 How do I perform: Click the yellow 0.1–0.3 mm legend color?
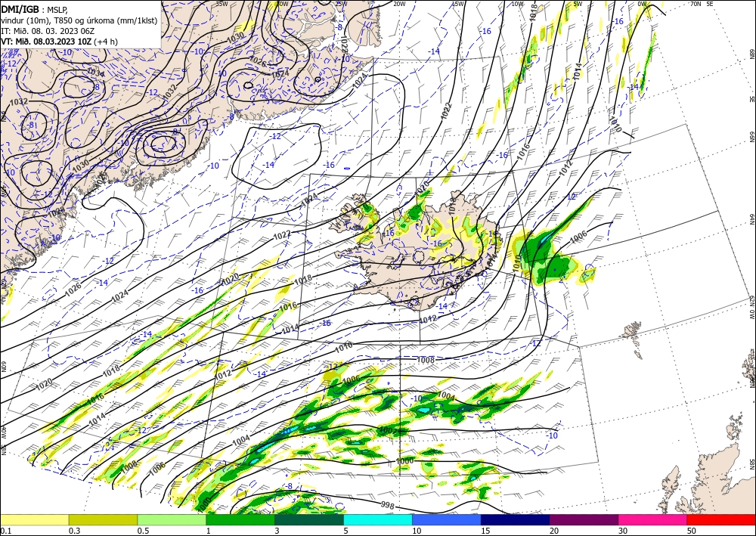pos(34,519)
